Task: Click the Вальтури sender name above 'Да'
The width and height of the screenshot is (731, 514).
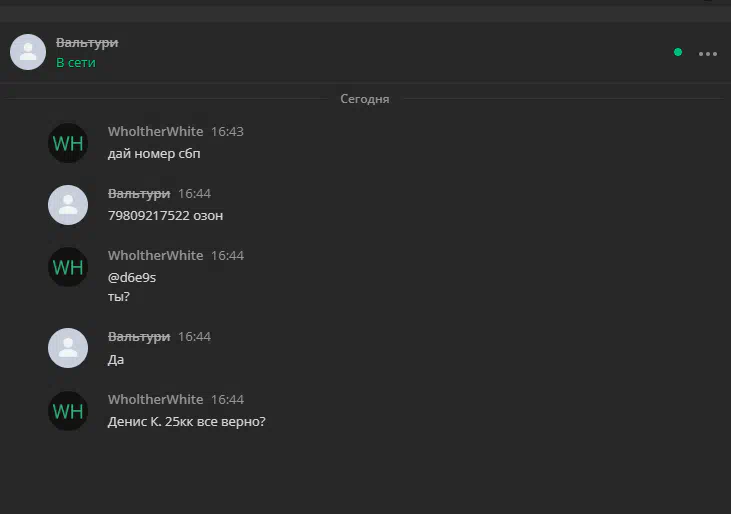Action: 139,337
